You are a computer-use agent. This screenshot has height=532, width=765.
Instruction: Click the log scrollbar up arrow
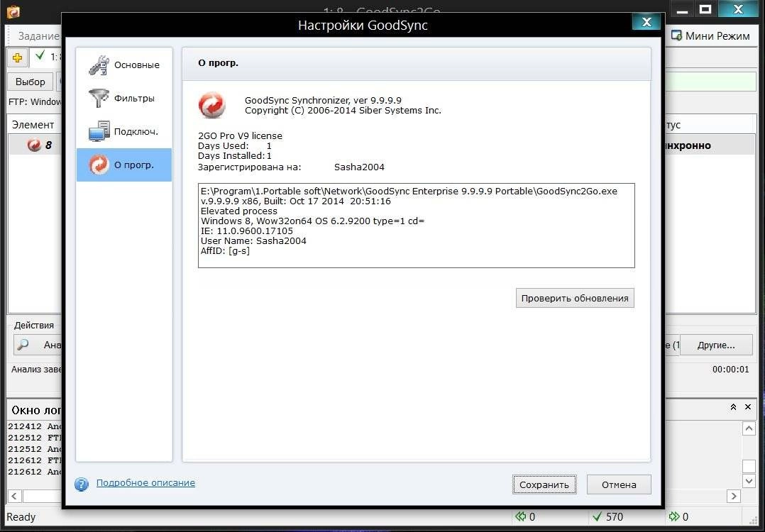click(749, 428)
